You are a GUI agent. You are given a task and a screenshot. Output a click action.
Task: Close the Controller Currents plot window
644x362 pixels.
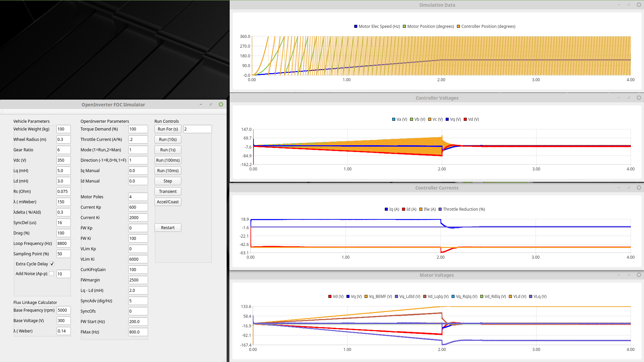tap(639, 188)
